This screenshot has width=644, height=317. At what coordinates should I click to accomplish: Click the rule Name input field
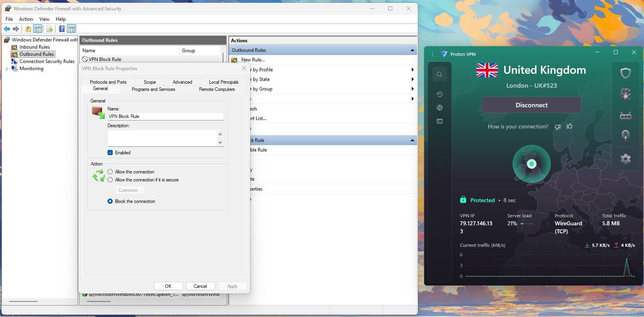166,116
